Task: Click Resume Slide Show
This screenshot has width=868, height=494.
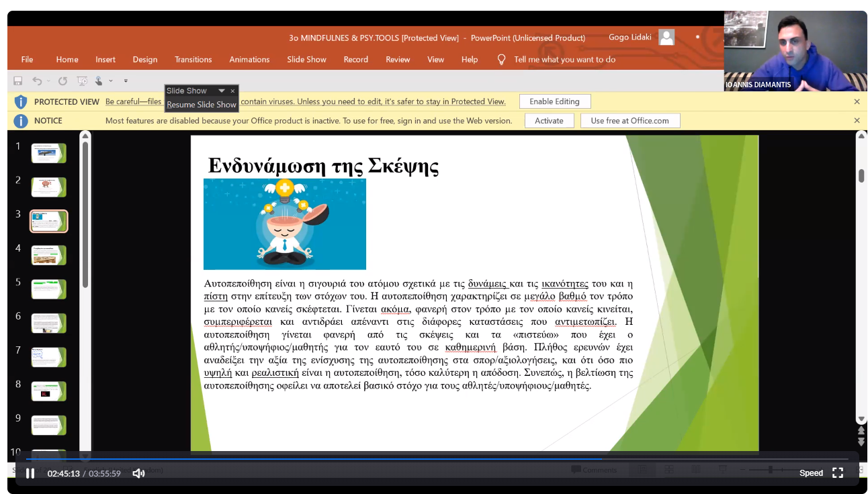Action: [x=202, y=105]
